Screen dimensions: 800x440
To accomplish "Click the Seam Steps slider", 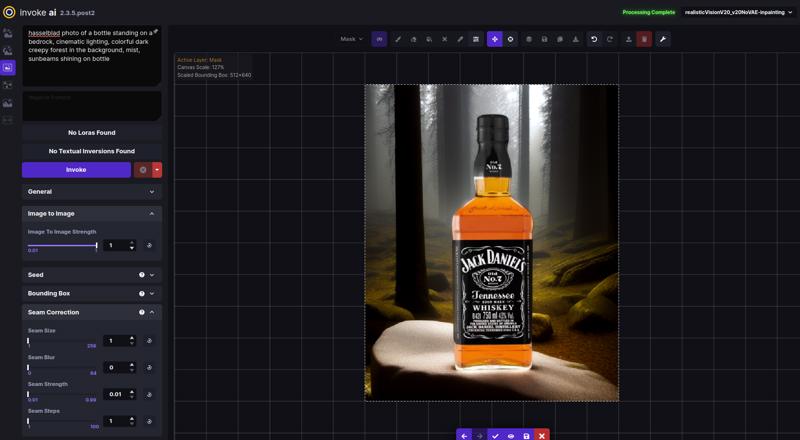I will point(62,421).
